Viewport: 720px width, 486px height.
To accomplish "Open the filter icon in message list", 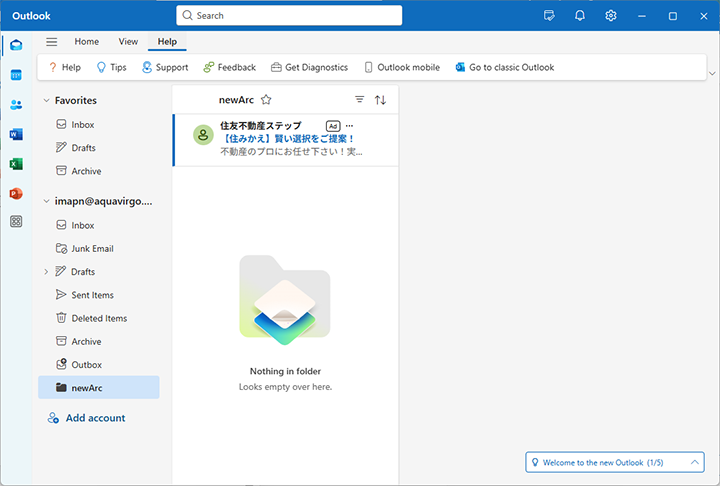I will coord(360,100).
